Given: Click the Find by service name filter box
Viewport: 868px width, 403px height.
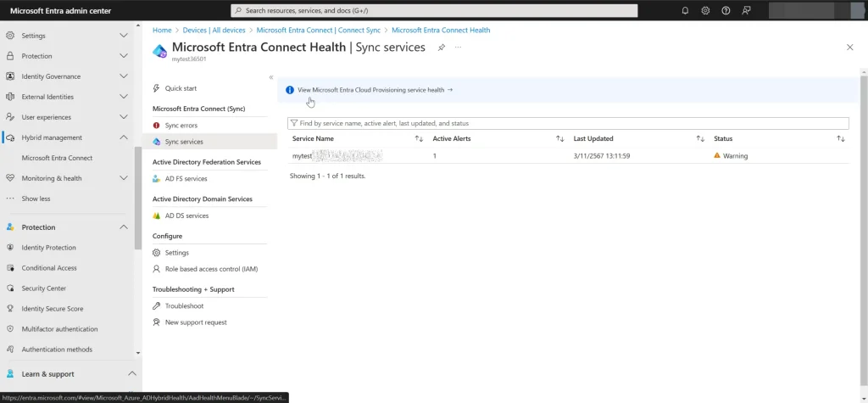Looking at the screenshot, I should click(568, 123).
